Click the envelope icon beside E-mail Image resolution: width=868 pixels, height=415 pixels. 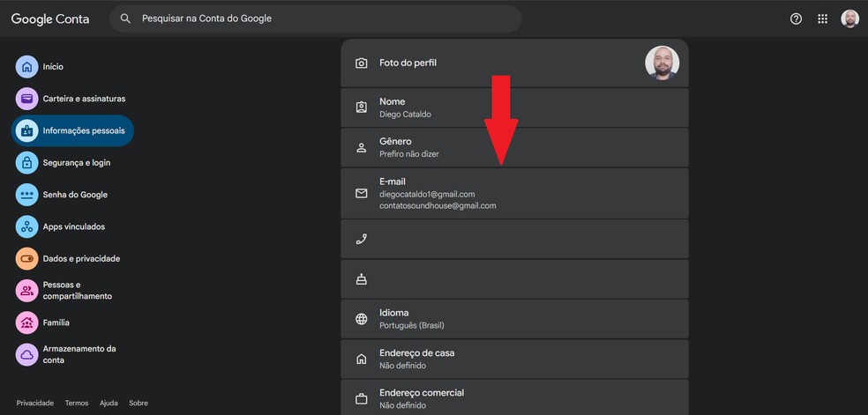[362, 194]
